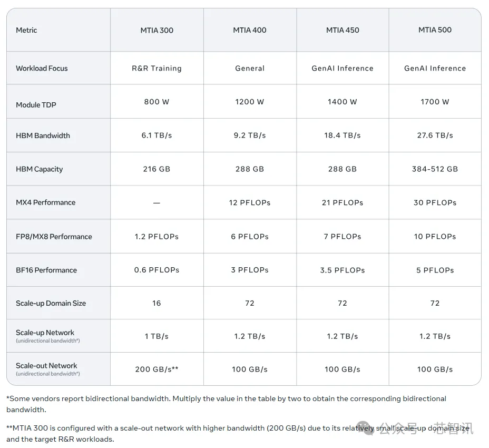Click the MTIA 450 column header
This screenshot has height=448, width=489.
click(343, 30)
